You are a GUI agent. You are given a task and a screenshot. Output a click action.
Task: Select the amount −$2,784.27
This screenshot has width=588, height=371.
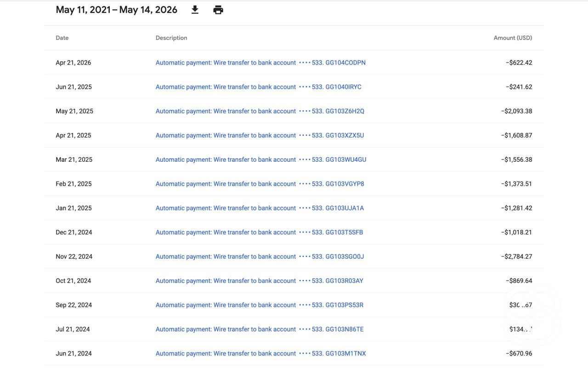click(x=517, y=257)
